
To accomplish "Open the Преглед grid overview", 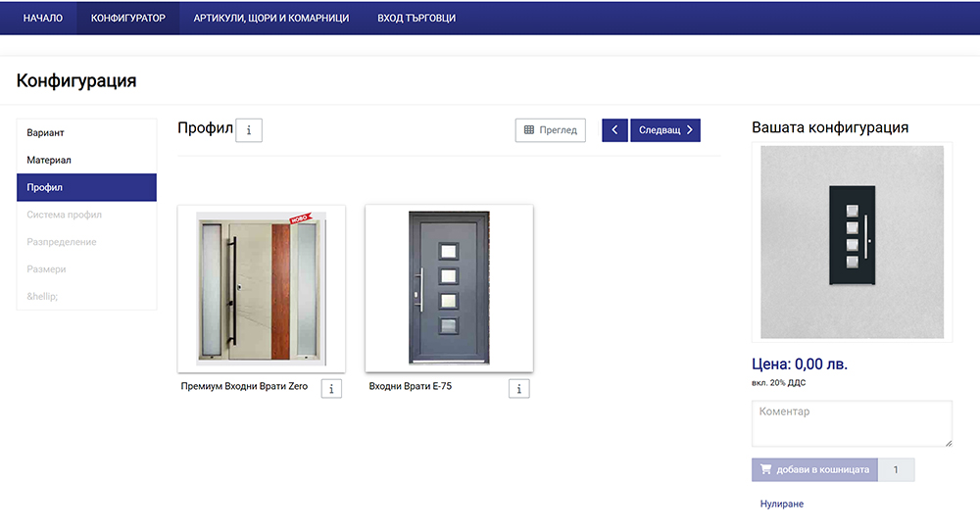I will [550, 130].
